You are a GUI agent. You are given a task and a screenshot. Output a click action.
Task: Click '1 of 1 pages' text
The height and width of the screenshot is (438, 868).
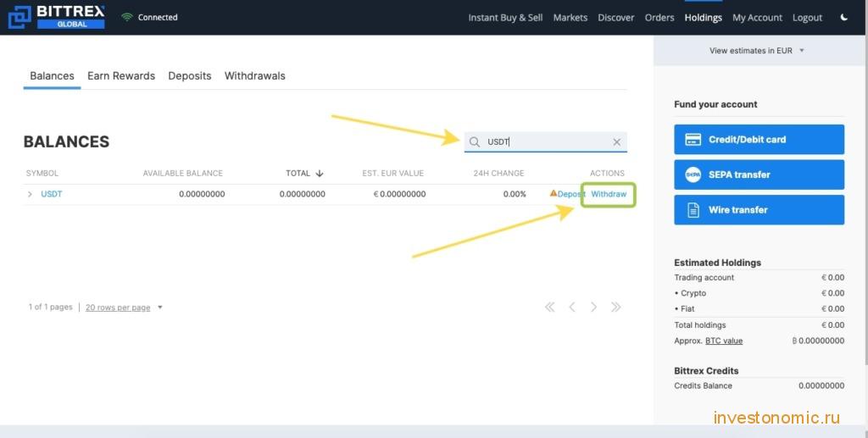click(x=50, y=307)
